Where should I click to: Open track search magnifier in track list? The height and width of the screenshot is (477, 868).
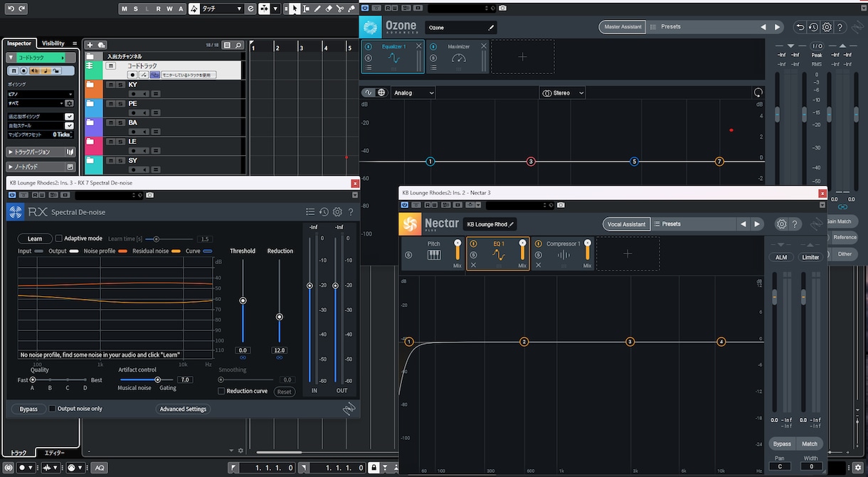click(x=238, y=45)
